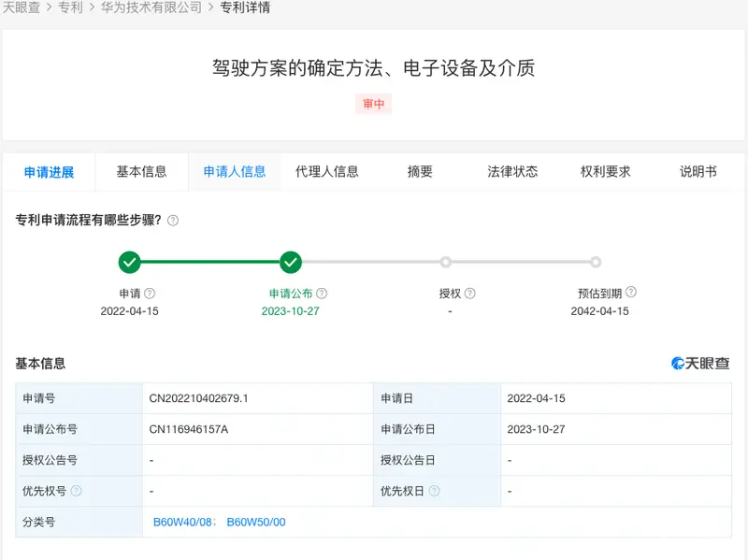
Task: Click the green timeline date 2023-10-27
Action: coord(291,311)
